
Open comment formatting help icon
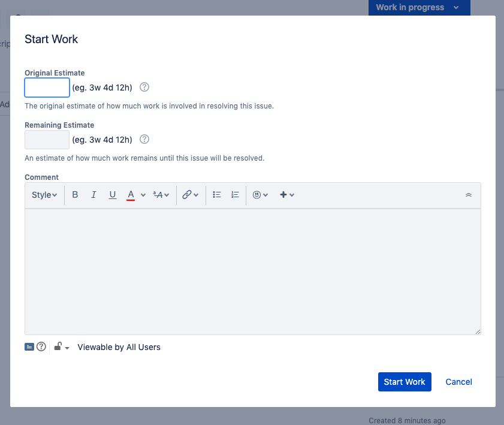point(41,346)
